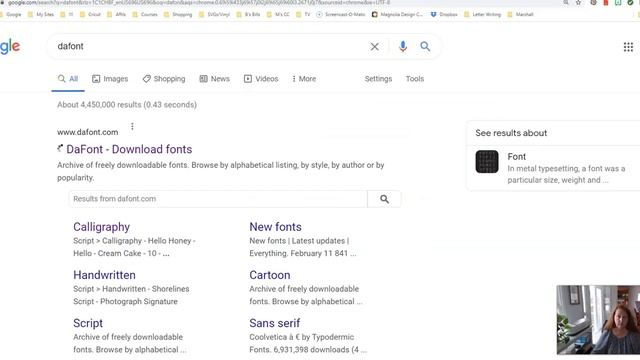640x360 pixels.
Task: Open the three-dot options beside www.dafont.com
Action: click(x=132, y=127)
